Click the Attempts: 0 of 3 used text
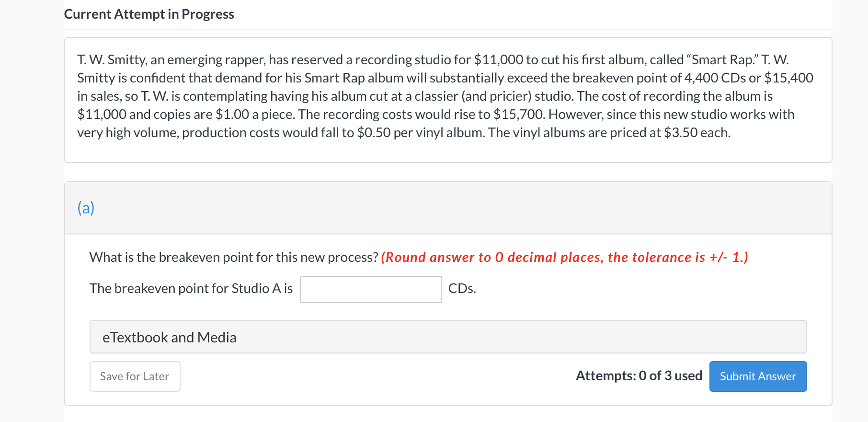The height and width of the screenshot is (422, 868). 639,376
